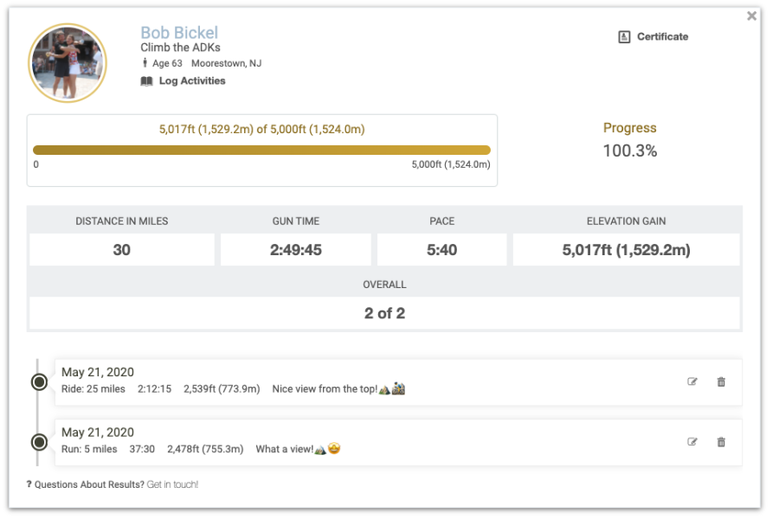779x532 pixels.
Task: Follow the Get in touch! link
Action: click(172, 484)
